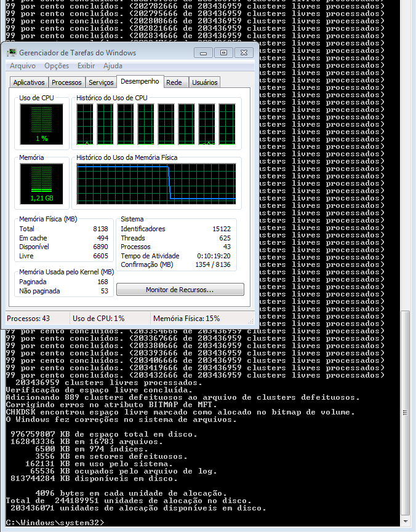Image resolution: width=416 pixels, height=532 pixels.
Task: Switch to the Processos tab
Action: click(66, 82)
